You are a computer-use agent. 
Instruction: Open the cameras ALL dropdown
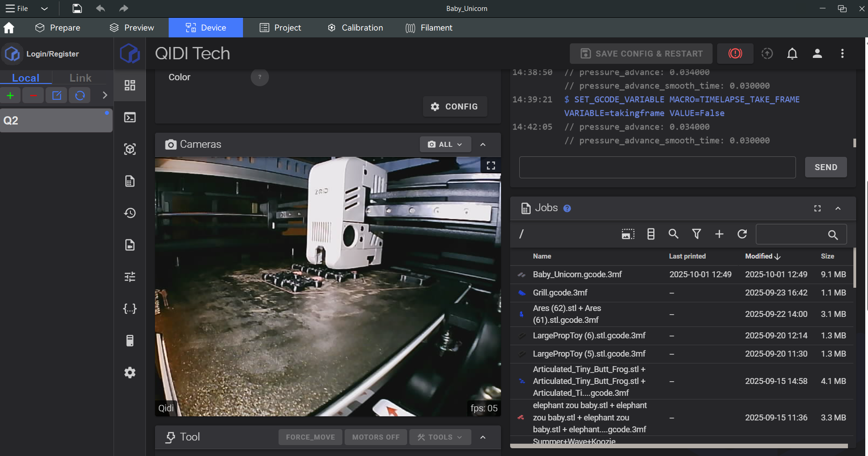pyautogui.click(x=445, y=145)
